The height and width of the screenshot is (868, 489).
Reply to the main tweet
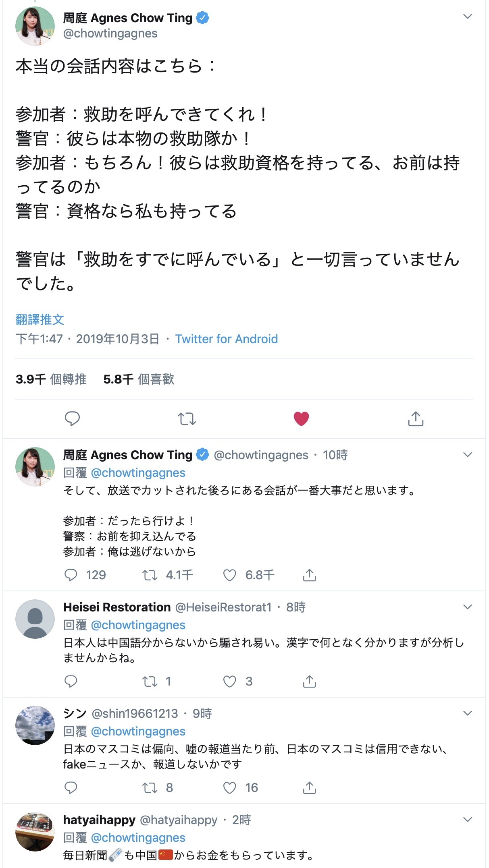pos(72,419)
